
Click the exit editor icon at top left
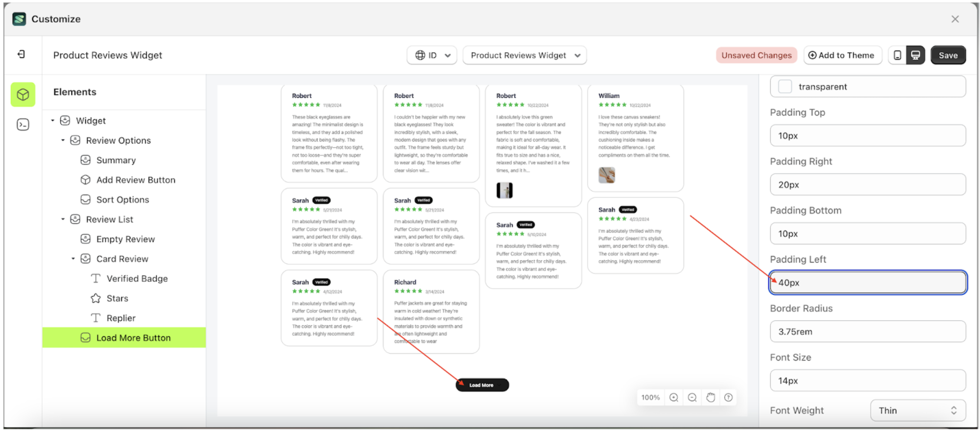tap(21, 54)
